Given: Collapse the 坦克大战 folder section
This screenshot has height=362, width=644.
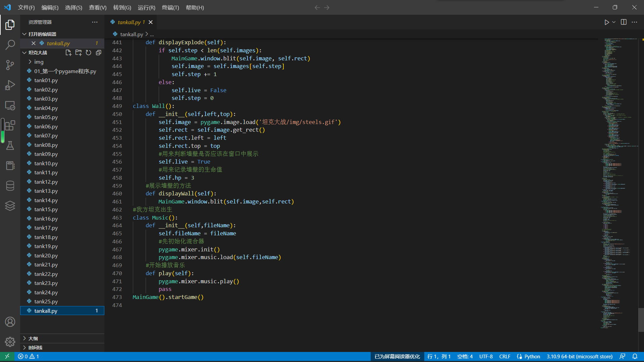Looking at the screenshot, I should [38, 53].
